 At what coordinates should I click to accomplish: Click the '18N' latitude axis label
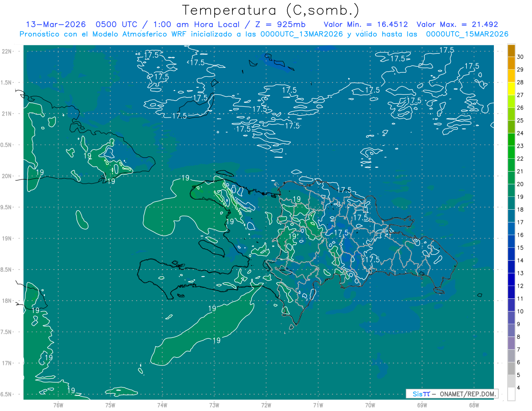7,301
